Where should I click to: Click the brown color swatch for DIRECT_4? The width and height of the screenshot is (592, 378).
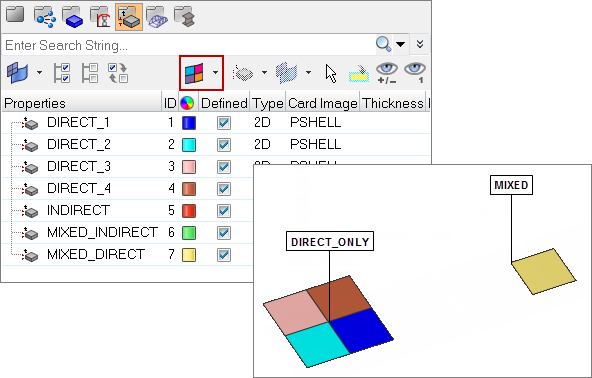click(x=189, y=188)
